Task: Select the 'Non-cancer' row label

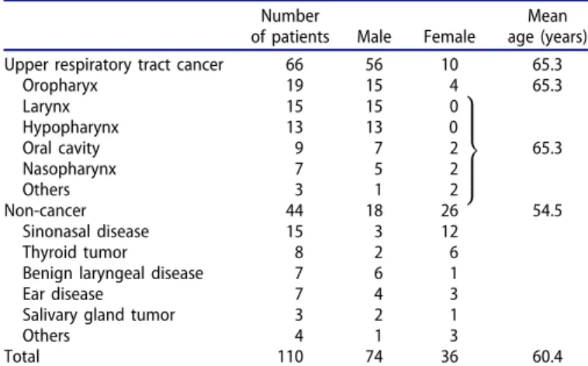Action: (45, 211)
